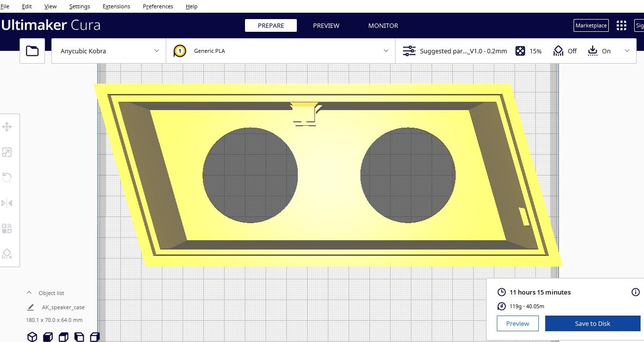Open the Help menu
The image size is (644, 342).
[192, 6]
